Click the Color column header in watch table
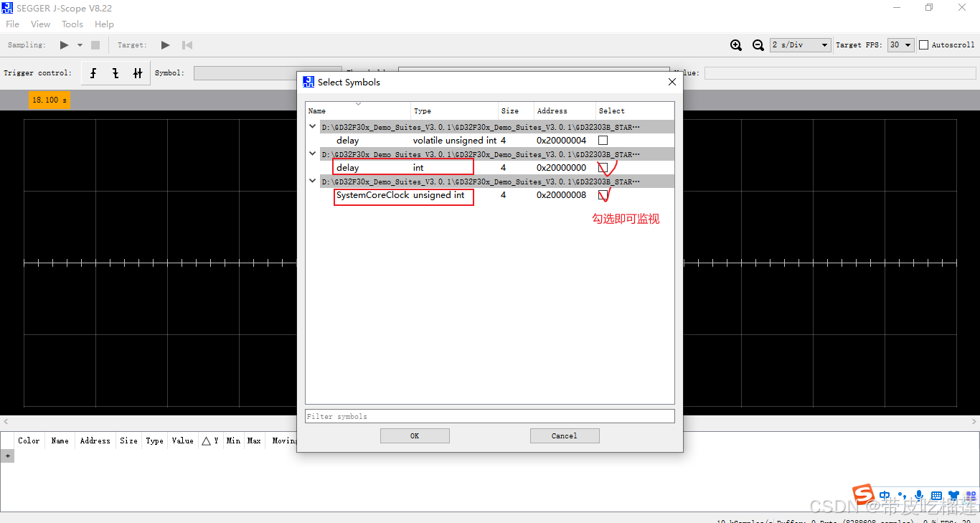This screenshot has height=523, width=980. click(29, 440)
